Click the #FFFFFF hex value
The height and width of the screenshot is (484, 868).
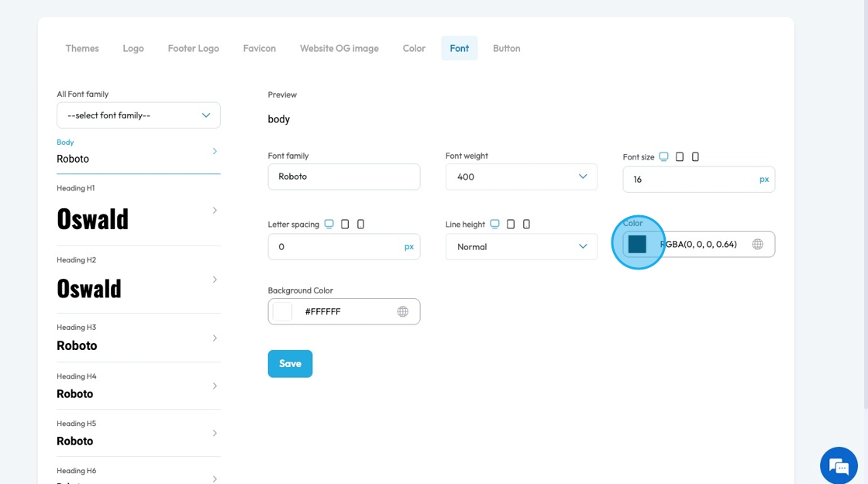point(322,311)
